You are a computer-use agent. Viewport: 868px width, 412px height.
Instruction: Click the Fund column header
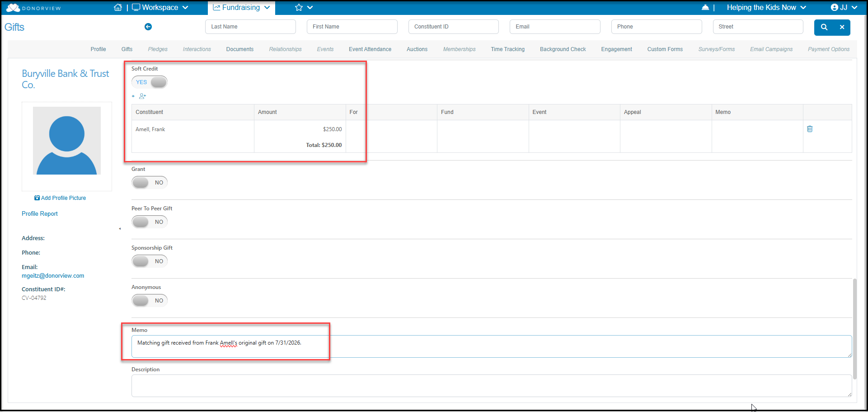click(483, 112)
